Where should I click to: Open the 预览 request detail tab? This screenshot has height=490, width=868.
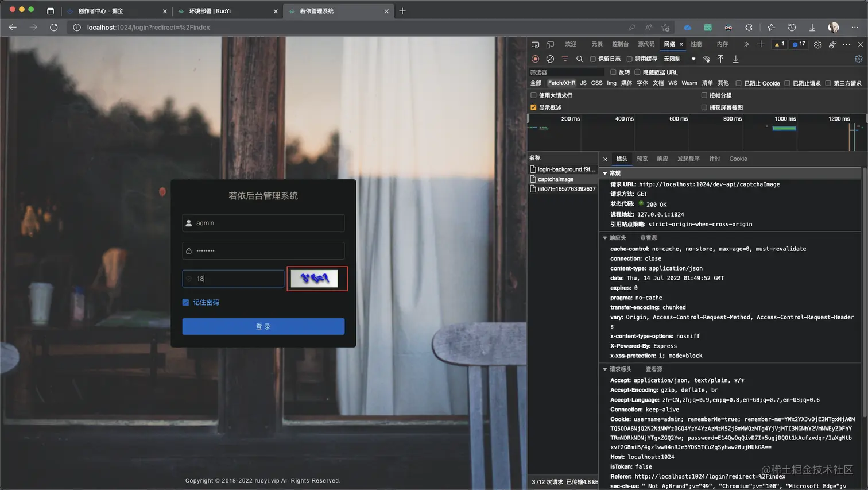click(x=642, y=159)
